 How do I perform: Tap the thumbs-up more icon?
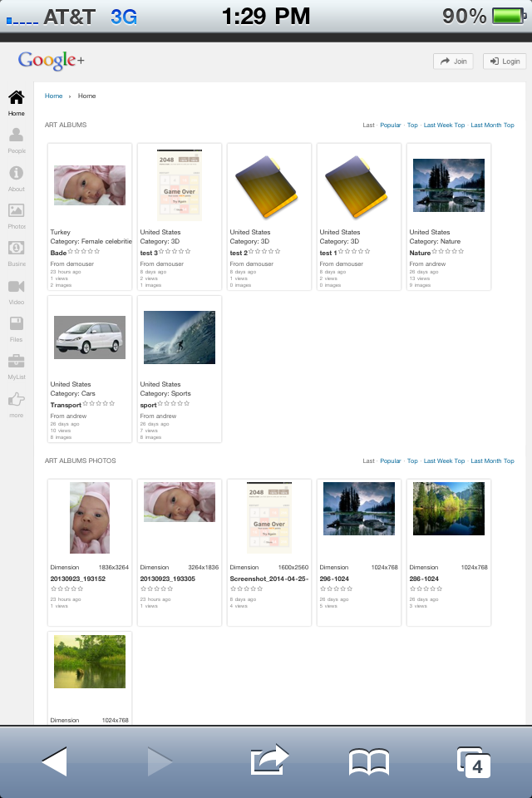[x=17, y=399]
